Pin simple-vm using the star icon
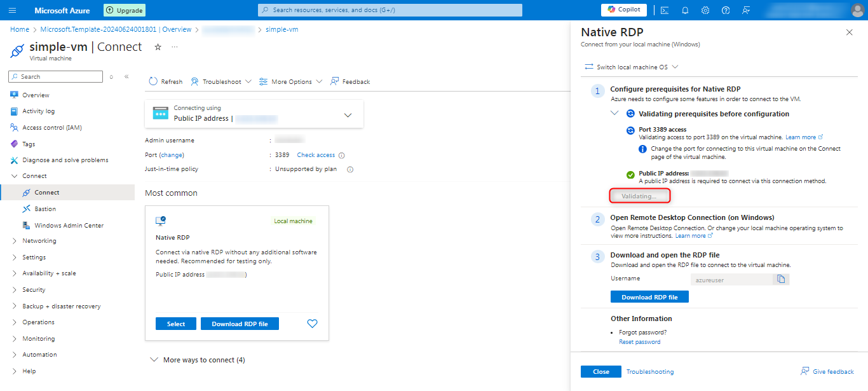The width and height of the screenshot is (868, 391). [158, 47]
